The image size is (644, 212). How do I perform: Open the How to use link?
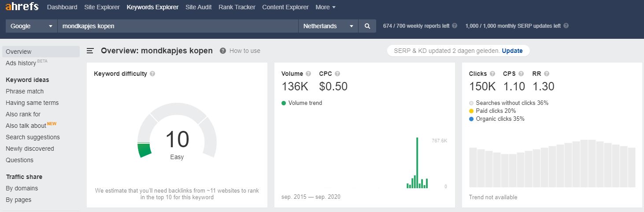[244, 51]
